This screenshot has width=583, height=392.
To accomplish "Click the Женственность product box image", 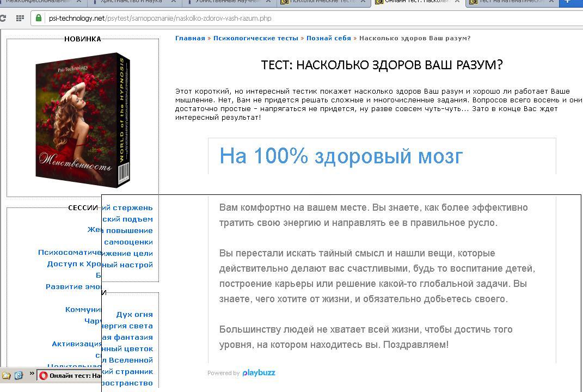I will click(83, 120).
